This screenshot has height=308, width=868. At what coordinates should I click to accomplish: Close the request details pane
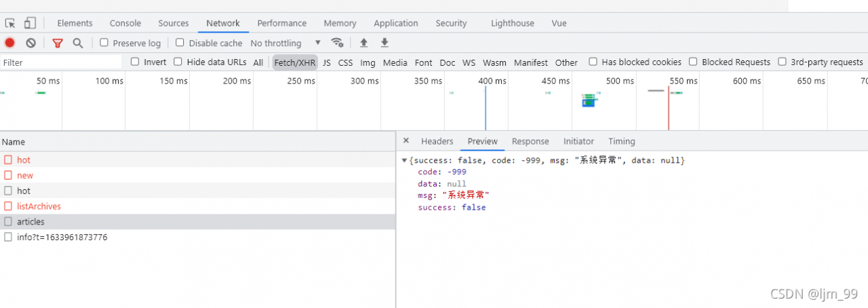click(406, 140)
